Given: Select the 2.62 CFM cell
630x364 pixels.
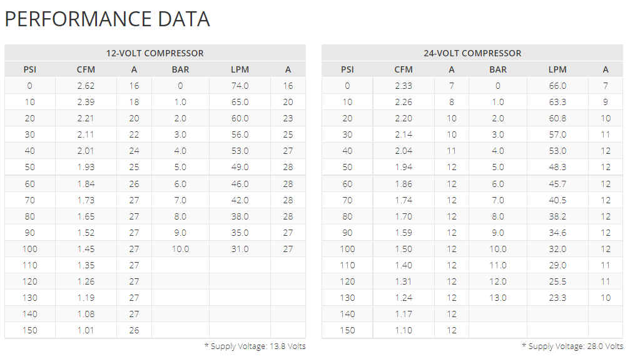Looking at the screenshot, I should [x=86, y=86].
